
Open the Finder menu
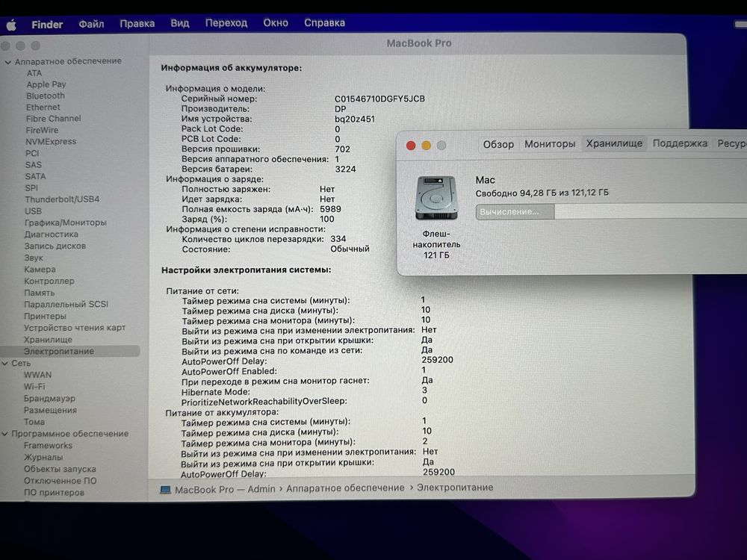click(47, 25)
